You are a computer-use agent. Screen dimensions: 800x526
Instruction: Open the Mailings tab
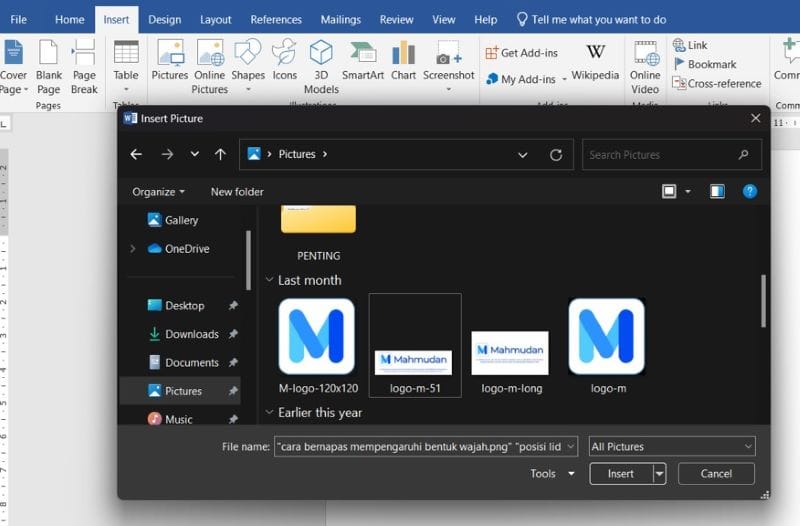(341, 19)
